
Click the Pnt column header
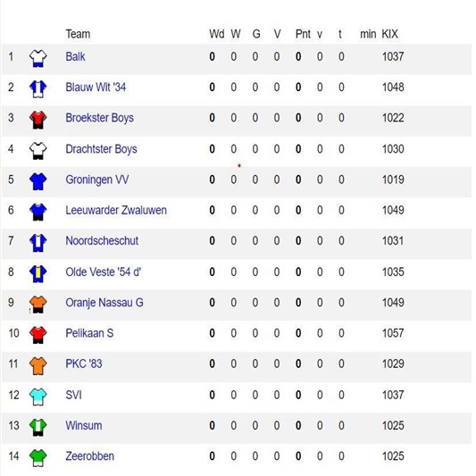tap(303, 34)
